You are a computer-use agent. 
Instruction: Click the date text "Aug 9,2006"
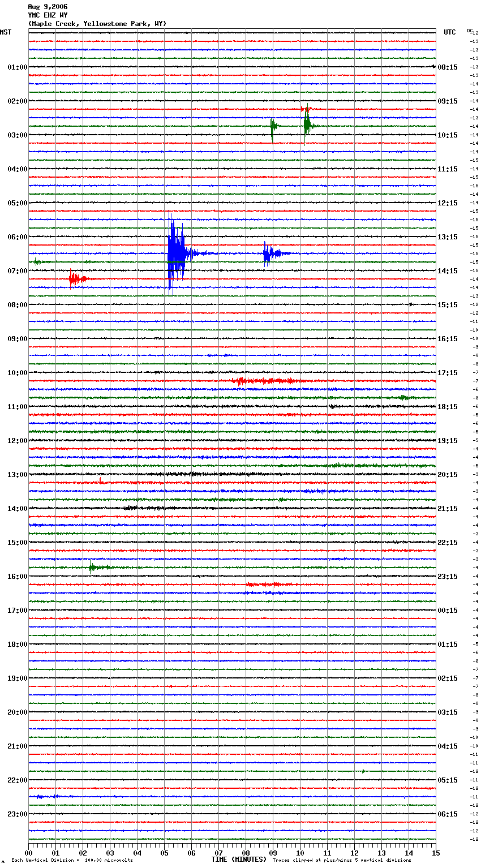click(x=48, y=7)
